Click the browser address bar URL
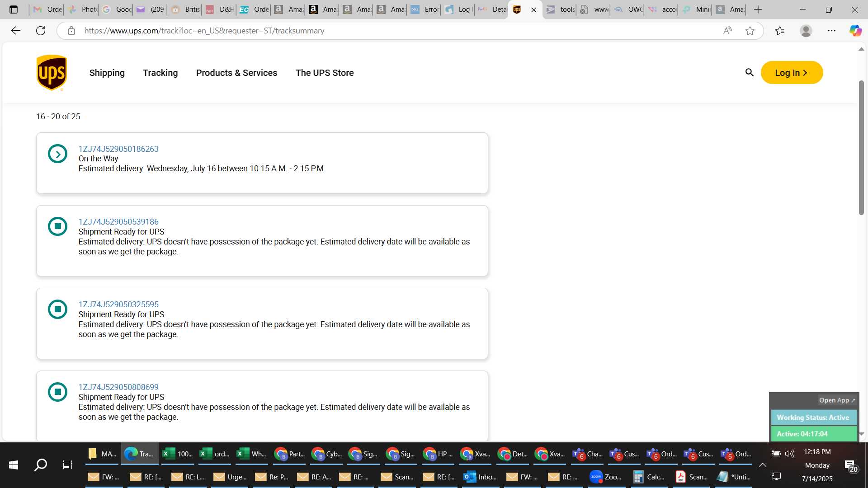The width and height of the screenshot is (868, 488). point(204,31)
